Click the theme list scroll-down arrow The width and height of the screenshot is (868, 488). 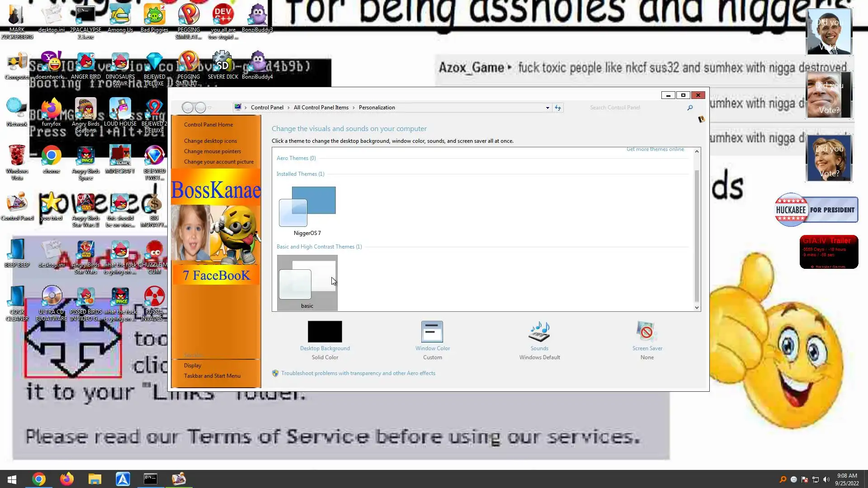(697, 308)
